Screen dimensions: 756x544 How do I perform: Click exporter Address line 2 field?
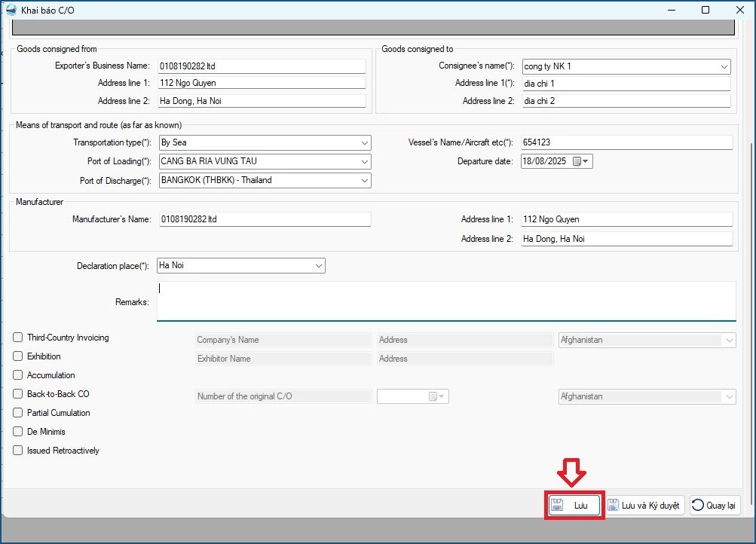pos(262,101)
